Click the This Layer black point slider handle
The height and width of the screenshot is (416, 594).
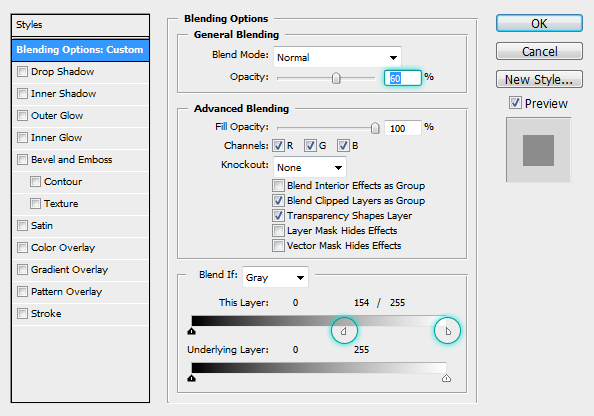pos(192,331)
